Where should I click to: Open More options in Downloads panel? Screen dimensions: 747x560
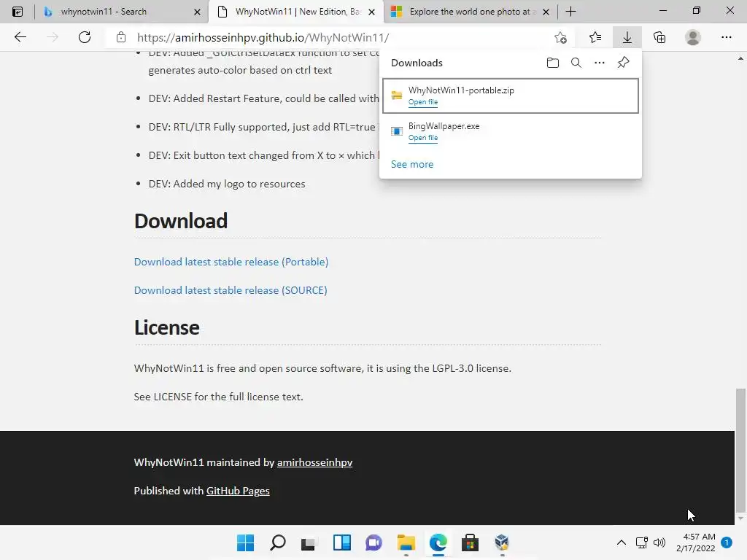[x=600, y=63]
